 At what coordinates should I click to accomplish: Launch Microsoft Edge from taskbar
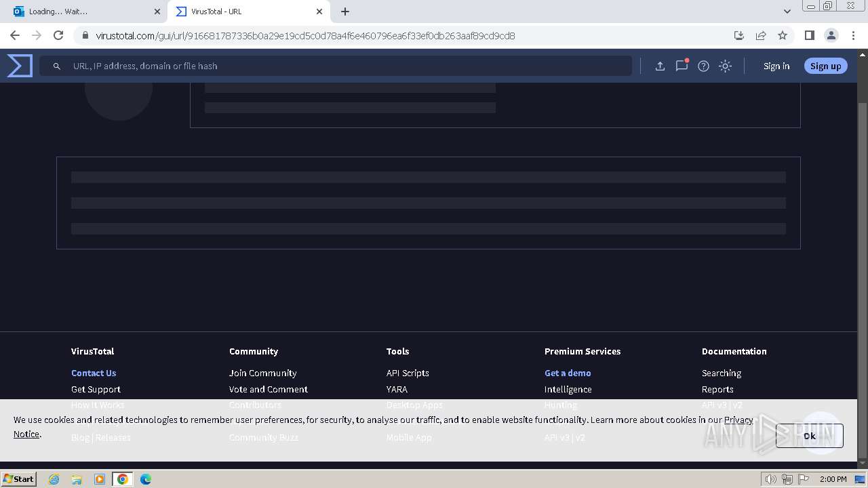146,479
